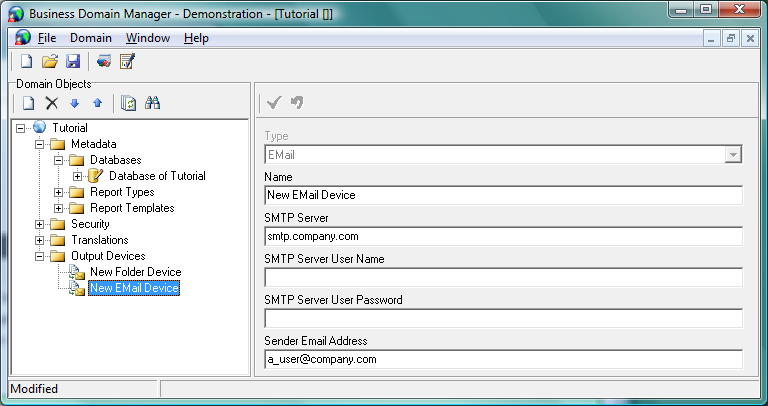Expand the Report Types node
Image resolution: width=768 pixels, height=406 pixels.
(x=60, y=192)
